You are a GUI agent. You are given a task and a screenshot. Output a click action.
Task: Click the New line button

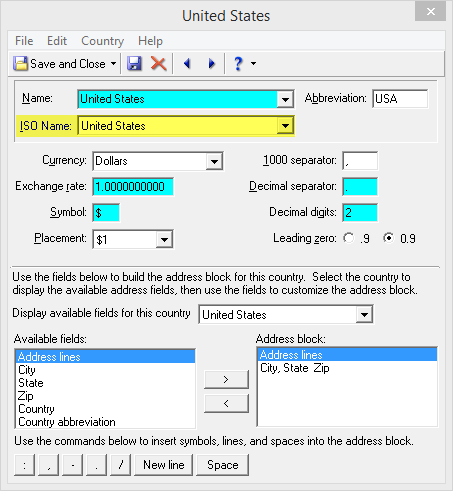pyautogui.click(x=163, y=465)
